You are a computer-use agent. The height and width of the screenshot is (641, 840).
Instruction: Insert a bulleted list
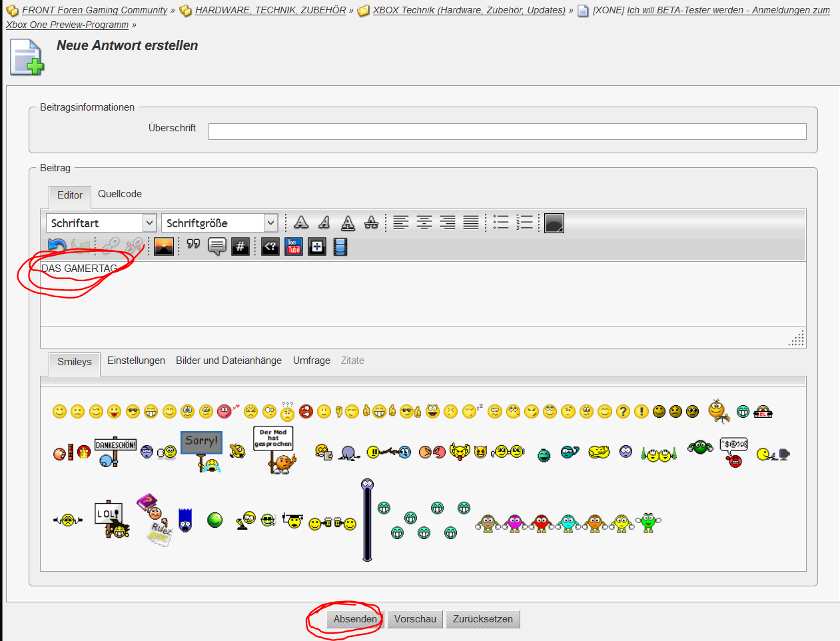(x=501, y=223)
